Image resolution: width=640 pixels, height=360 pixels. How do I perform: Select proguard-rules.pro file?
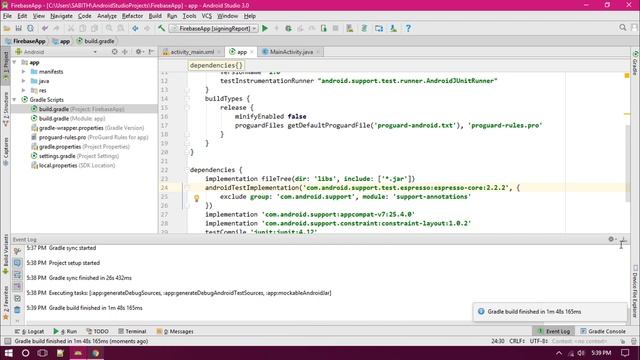[89, 137]
